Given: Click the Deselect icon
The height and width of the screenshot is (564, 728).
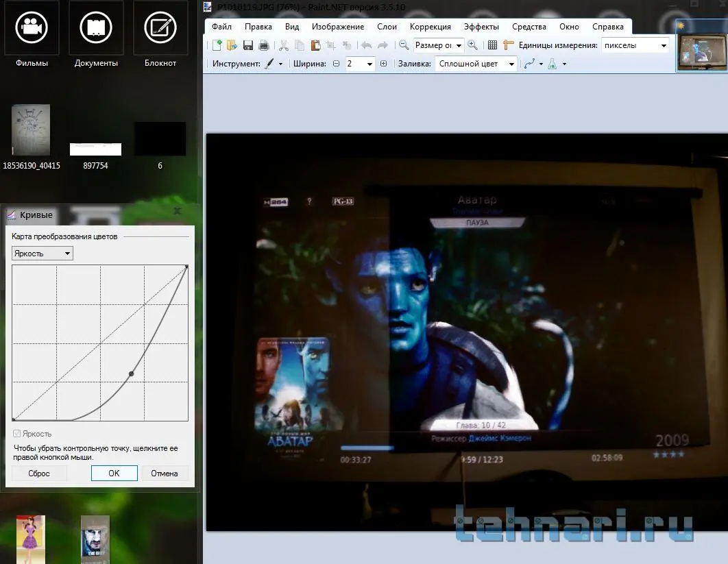Looking at the screenshot, I should pos(347,45).
